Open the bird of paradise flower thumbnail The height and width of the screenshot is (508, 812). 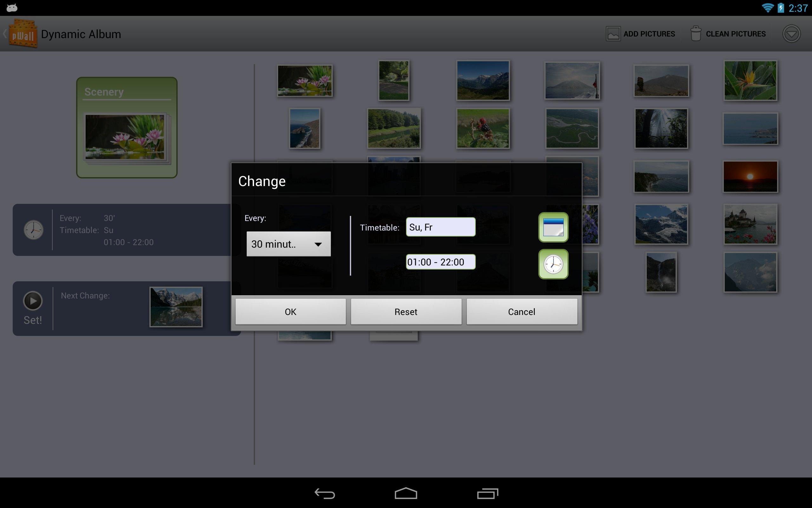(750, 80)
